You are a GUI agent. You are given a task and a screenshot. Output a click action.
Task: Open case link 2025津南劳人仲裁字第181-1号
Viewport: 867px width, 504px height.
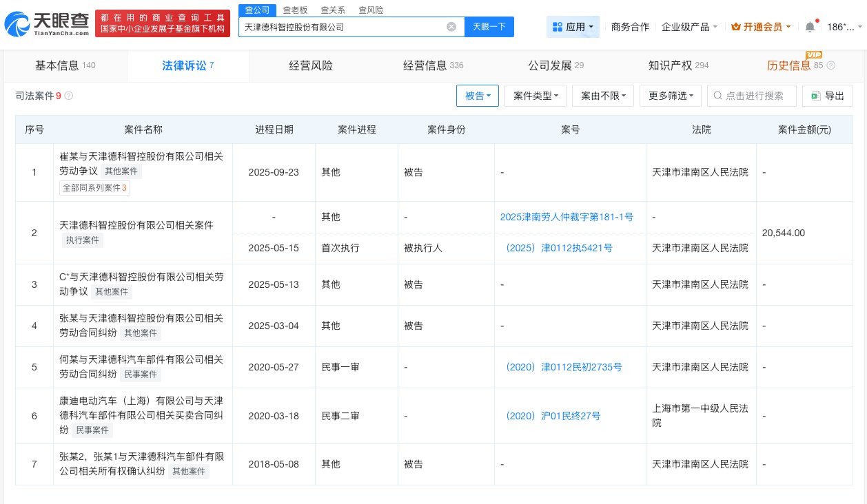click(x=567, y=217)
